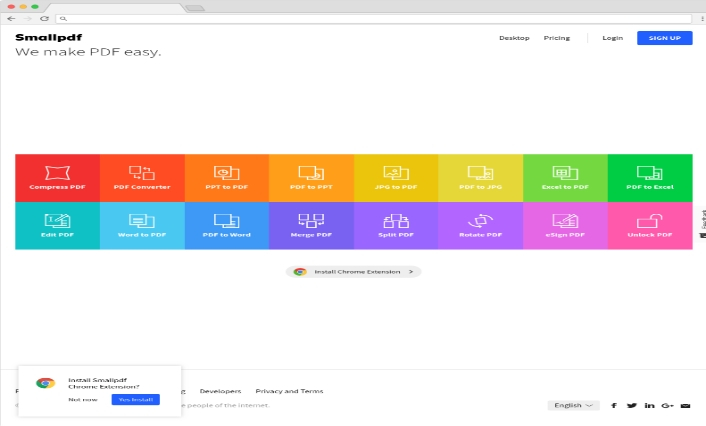Select the current browser tab
Viewport: 706px width, 426px height.
point(115,8)
